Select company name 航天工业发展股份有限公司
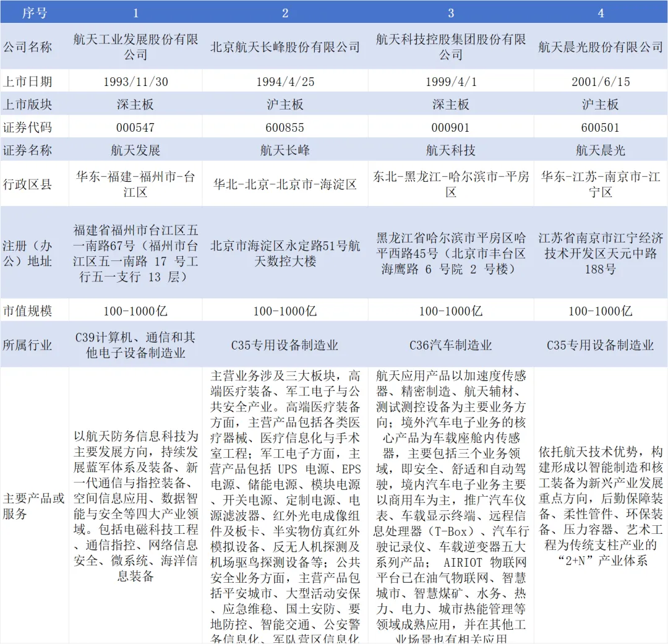Image resolution: width=668 pixels, height=644 pixels. [x=135, y=47]
